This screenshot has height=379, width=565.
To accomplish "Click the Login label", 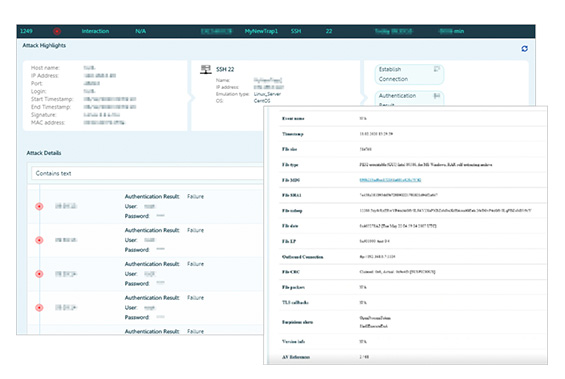I will point(38,92).
